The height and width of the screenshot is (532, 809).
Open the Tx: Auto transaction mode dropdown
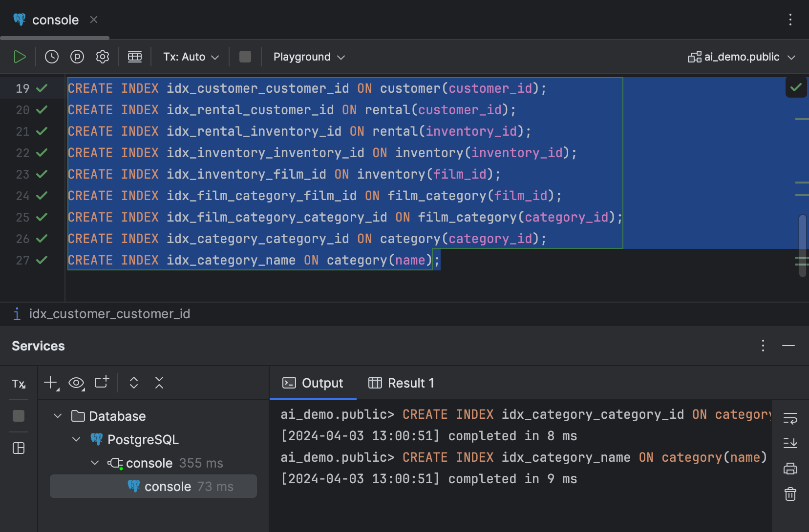pos(190,56)
